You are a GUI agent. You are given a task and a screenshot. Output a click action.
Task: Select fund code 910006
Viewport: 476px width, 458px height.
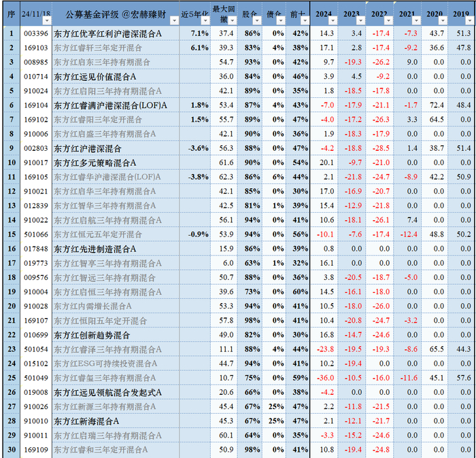click(x=36, y=134)
